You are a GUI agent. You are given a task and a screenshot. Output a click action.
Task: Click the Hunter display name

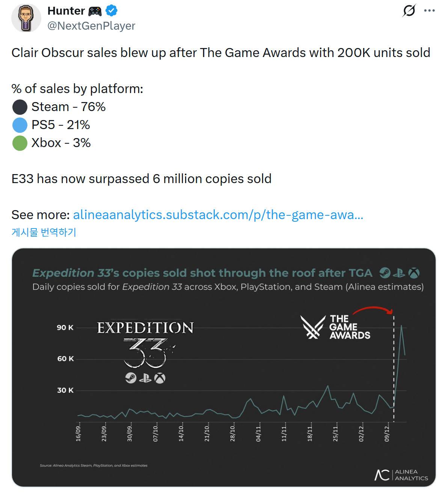66,11
